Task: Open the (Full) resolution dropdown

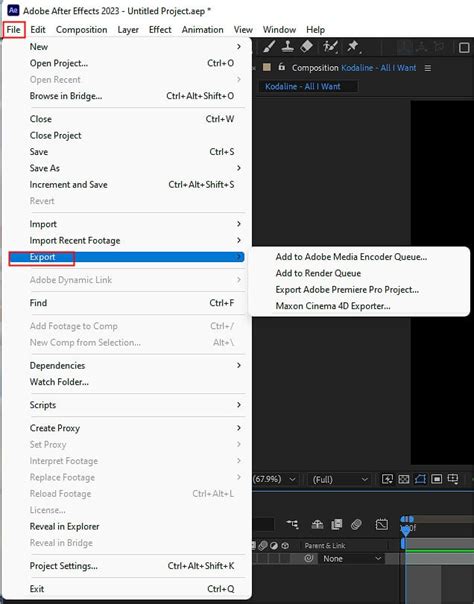Action: pyautogui.click(x=340, y=480)
